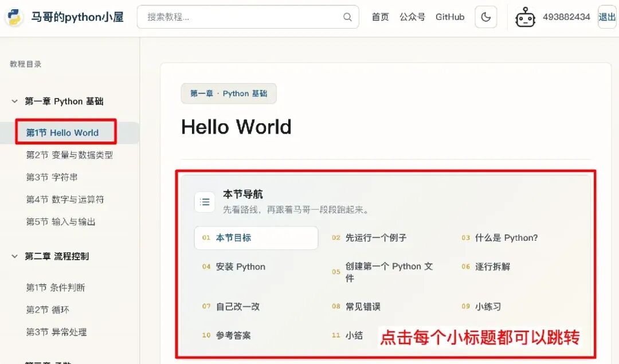This screenshot has width=619, height=364.
Task: Open 第1节 条件判断 lesson
Action: click(56, 287)
